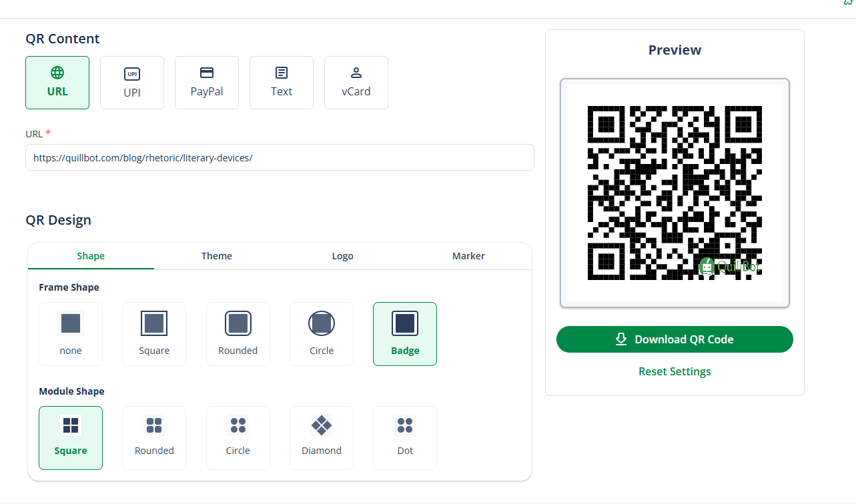
Task: Set module shape to Circle
Action: (238, 437)
